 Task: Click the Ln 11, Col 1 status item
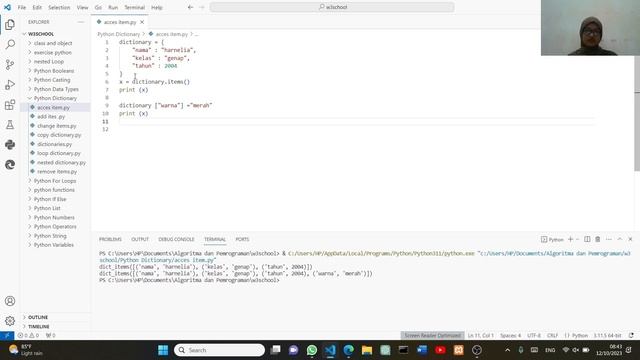pos(480,336)
